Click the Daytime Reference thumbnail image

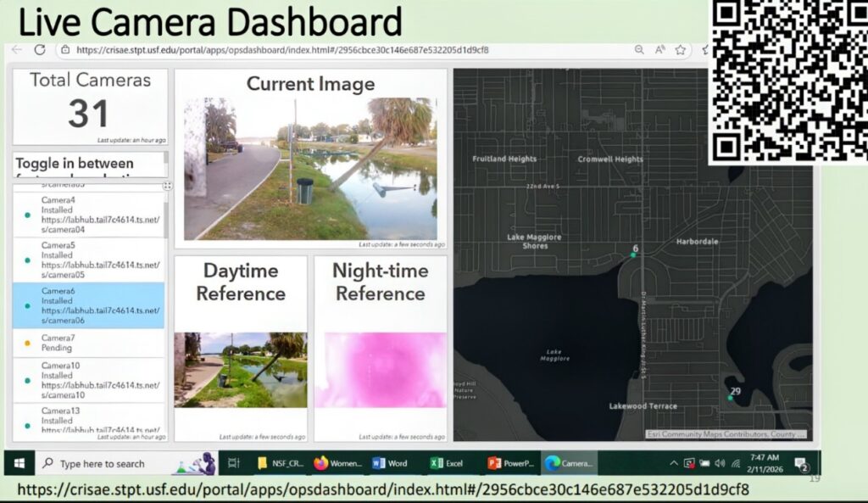tap(241, 370)
